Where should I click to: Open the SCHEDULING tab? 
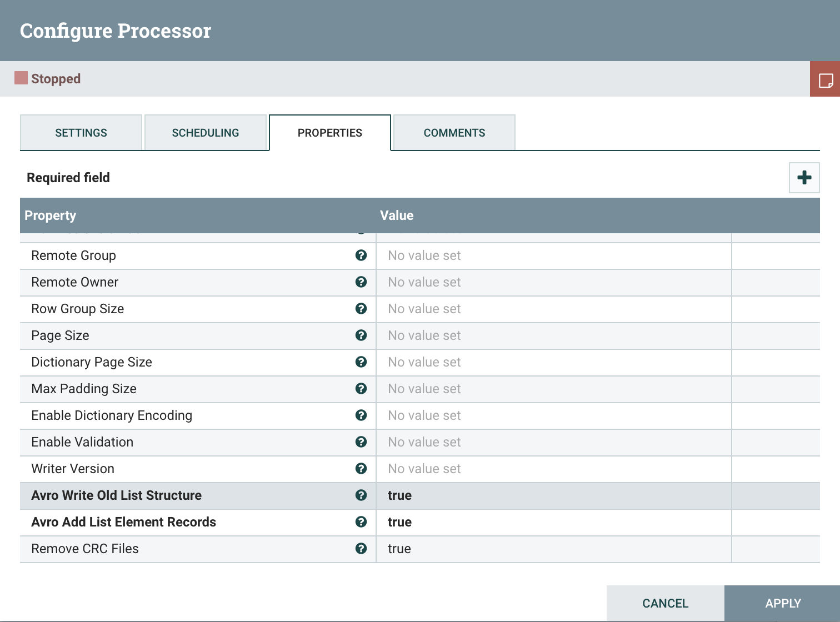[x=206, y=132]
